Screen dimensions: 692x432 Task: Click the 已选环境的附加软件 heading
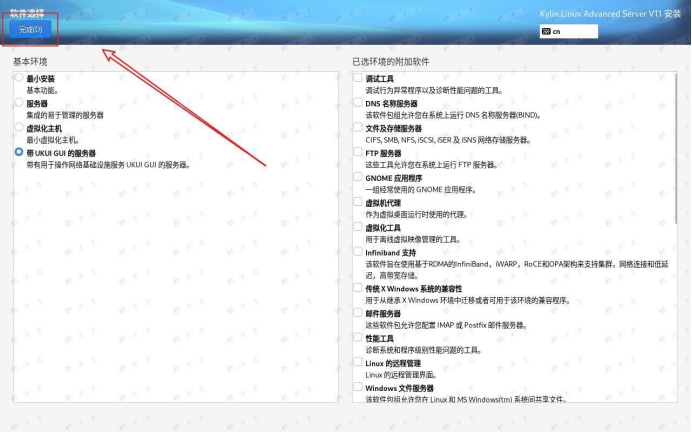[391, 62]
